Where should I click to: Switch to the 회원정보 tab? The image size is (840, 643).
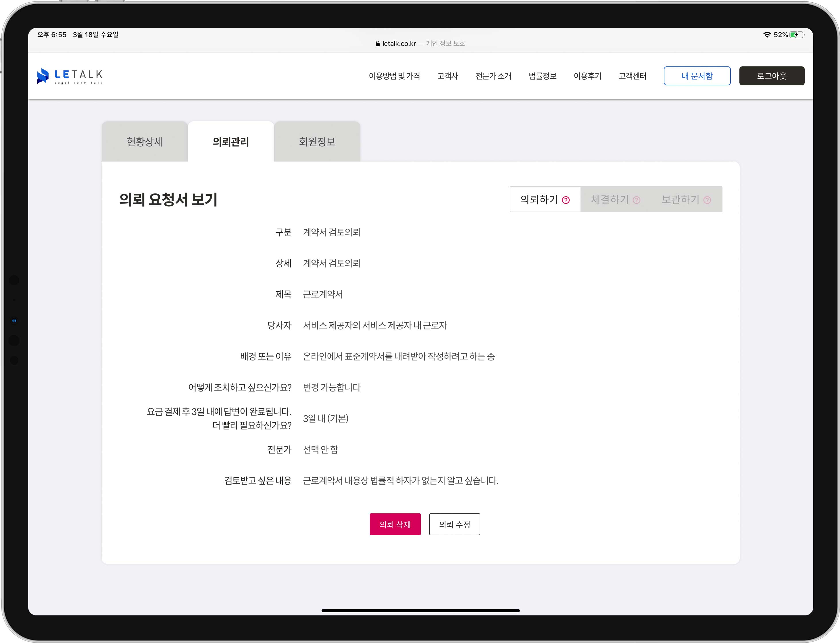[317, 142]
